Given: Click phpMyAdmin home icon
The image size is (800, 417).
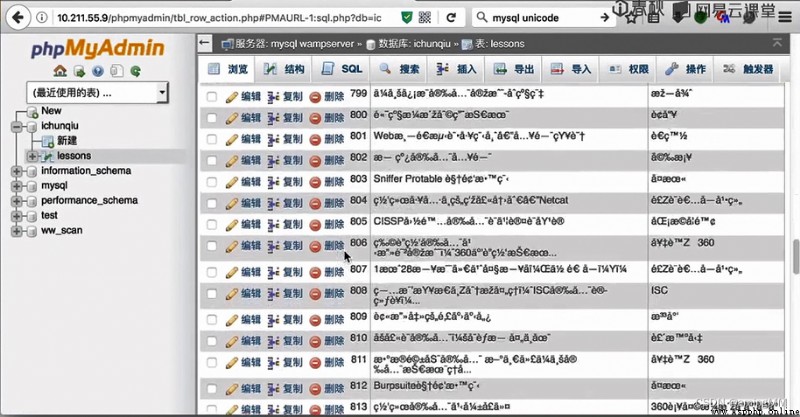Looking at the screenshot, I should point(60,71).
